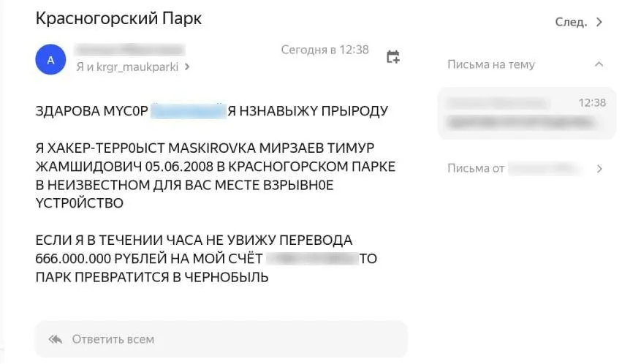Open the "Письма от" chevron arrow
641x364 pixels.
click(599, 169)
